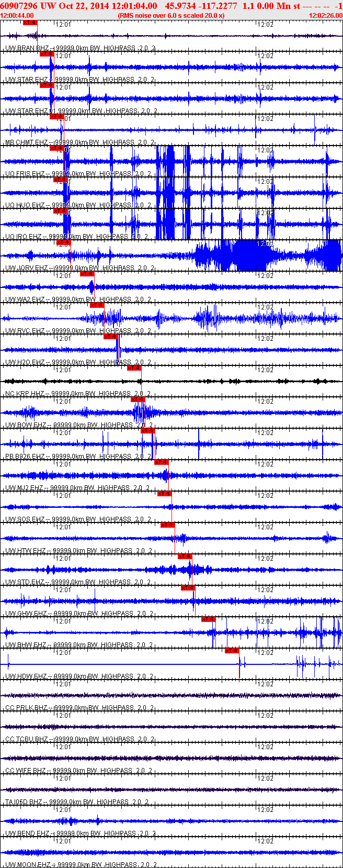This screenshot has width=343, height=868.
Task: Select the UW BEND EHZ station label
Action: [x=81, y=833]
